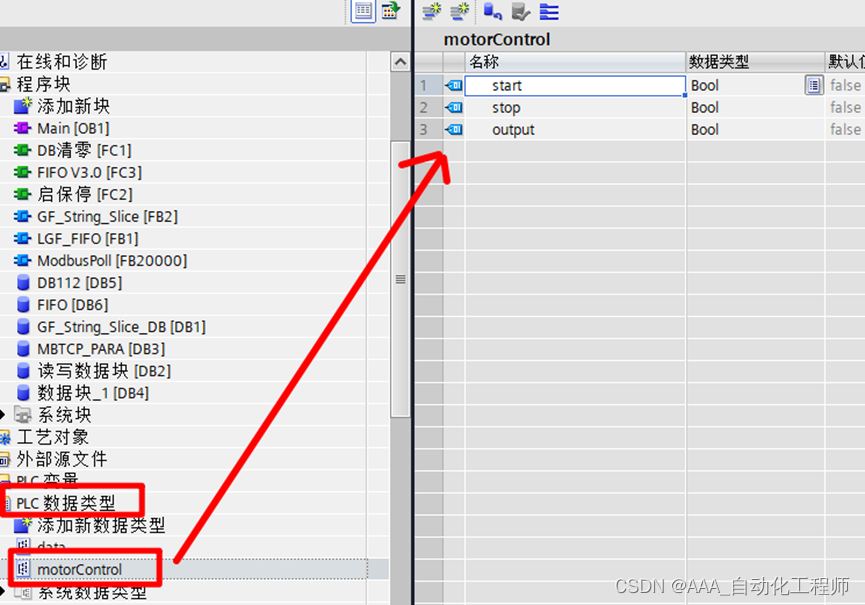Viewport: 865px width, 605px height.
Task: Open GF_String_Slice [FB2] block
Action: [x=108, y=216]
